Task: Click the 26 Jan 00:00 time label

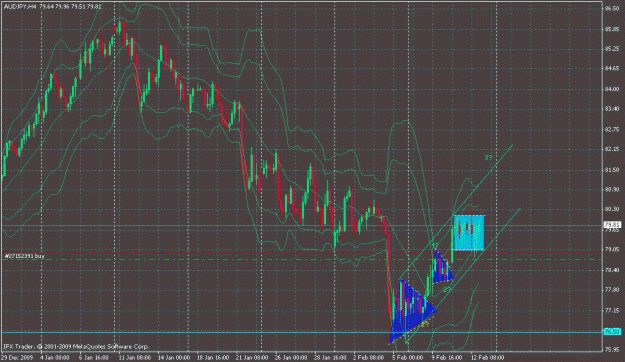Action: pyautogui.click(x=290, y=358)
